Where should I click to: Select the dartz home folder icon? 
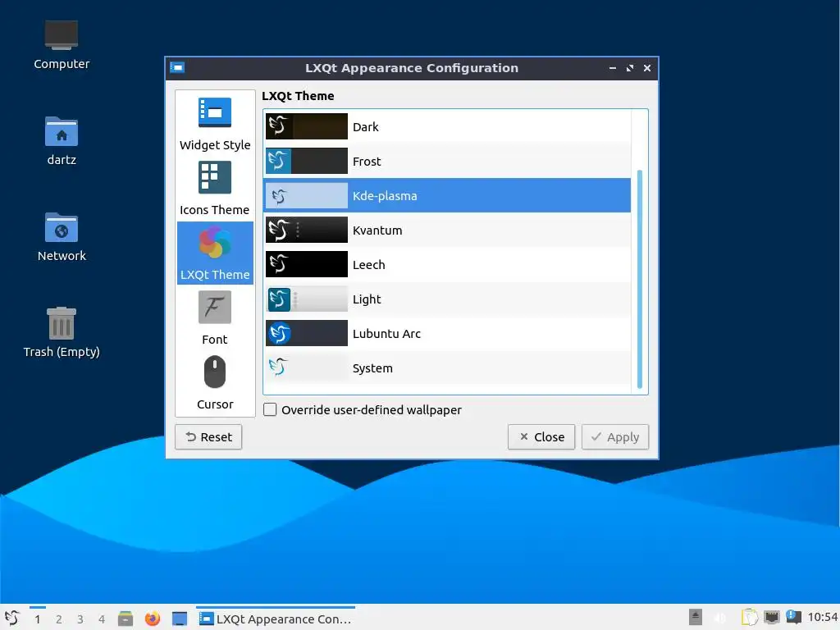(62, 141)
